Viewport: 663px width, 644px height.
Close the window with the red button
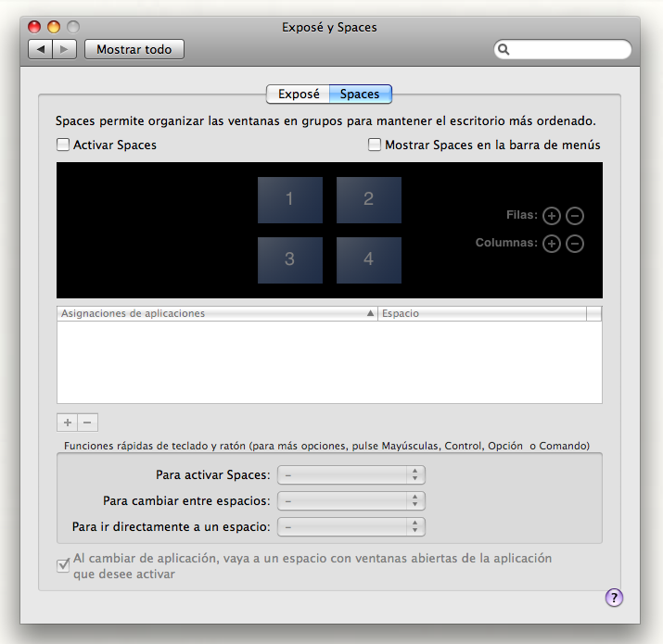coord(34,27)
